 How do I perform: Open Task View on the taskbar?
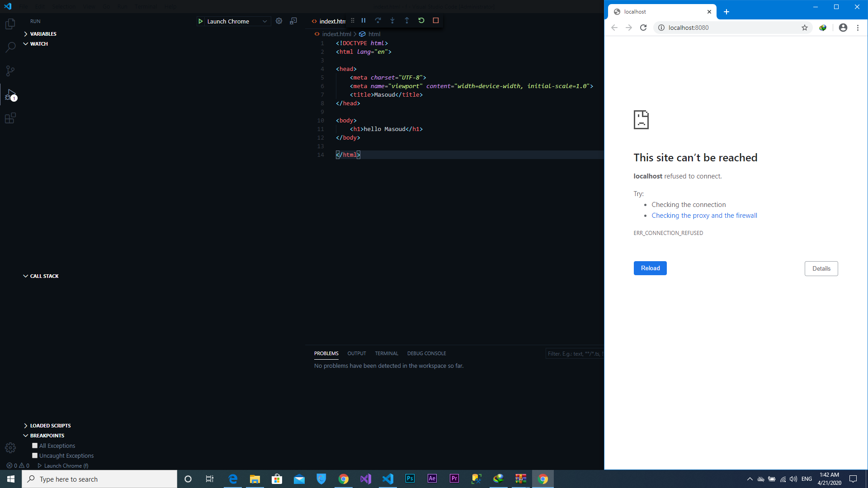click(x=210, y=479)
